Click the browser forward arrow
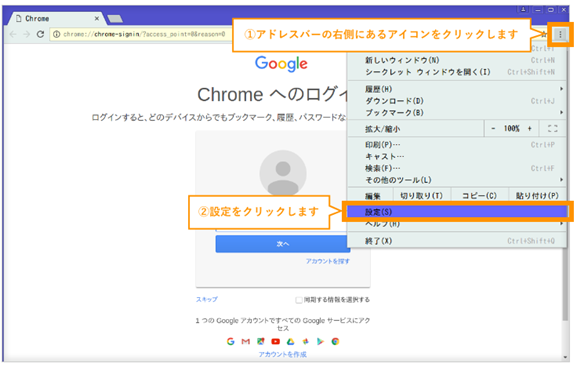577x367 pixels. click(26, 34)
